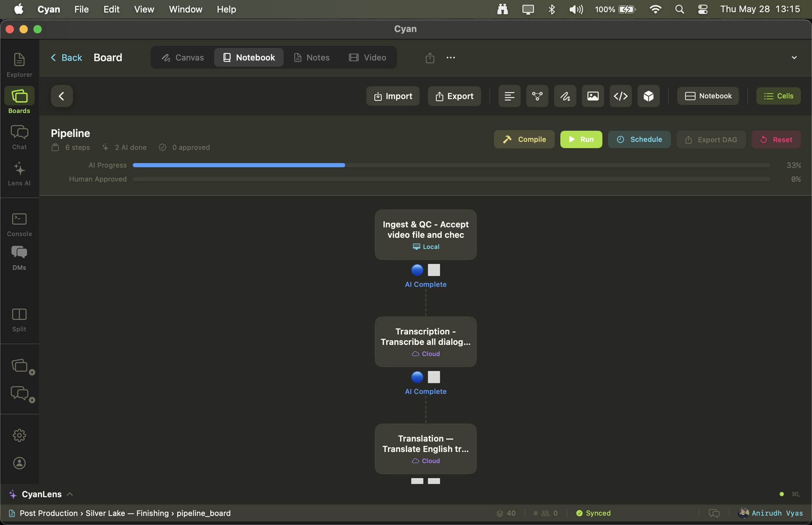Open the File menu
Image resolution: width=812 pixels, height=525 pixels.
tap(82, 9)
